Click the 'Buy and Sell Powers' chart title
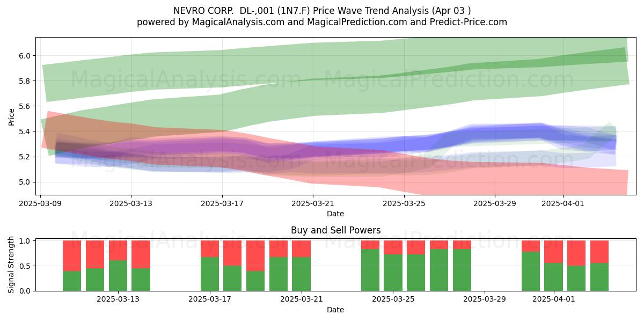This screenshot has width=644, height=322. coord(335,230)
